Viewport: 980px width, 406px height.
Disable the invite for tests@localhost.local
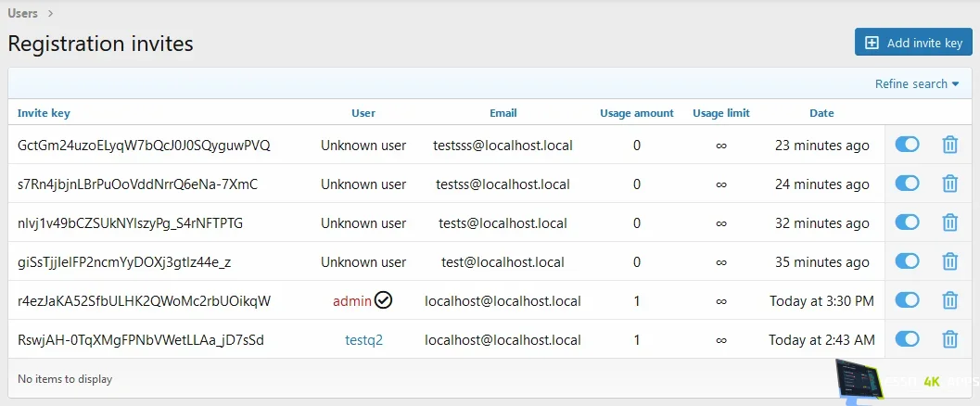coord(907,222)
